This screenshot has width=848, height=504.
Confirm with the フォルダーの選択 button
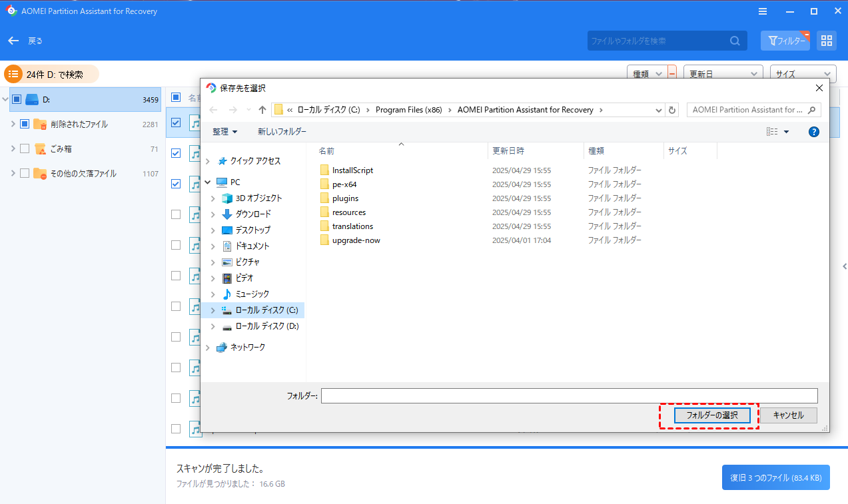point(712,415)
